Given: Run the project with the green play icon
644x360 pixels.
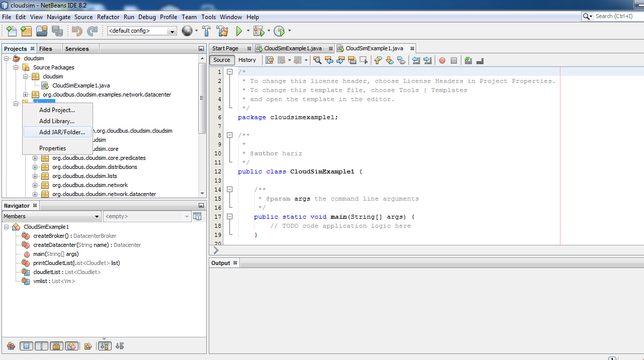Looking at the screenshot, I should (x=239, y=31).
